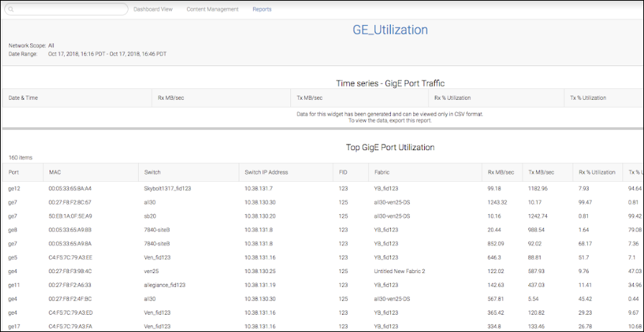Sort by the Port column header
Image resolution: width=644 pixels, height=332 pixels.
14,172
